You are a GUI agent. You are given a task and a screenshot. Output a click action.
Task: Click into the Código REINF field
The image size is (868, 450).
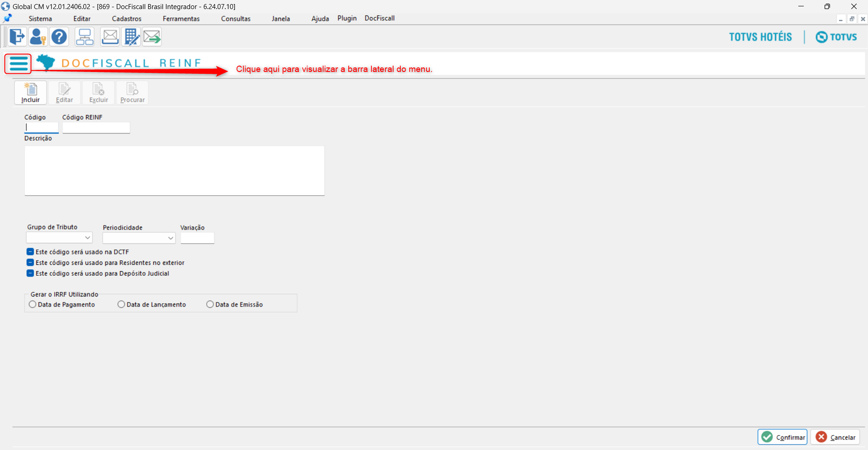[96, 128]
